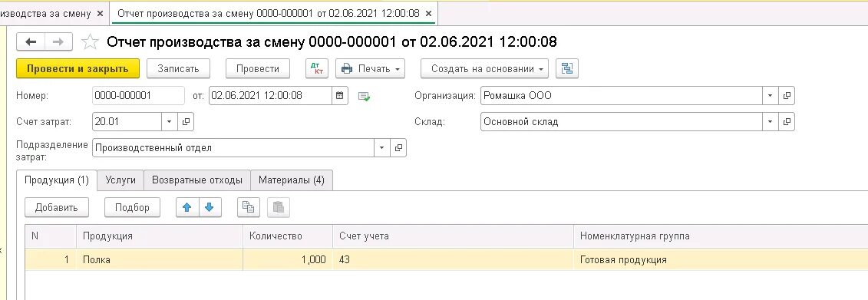Move row up with blue up arrow
The height and width of the screenshot is (300, 868).
tap(187, 208)
